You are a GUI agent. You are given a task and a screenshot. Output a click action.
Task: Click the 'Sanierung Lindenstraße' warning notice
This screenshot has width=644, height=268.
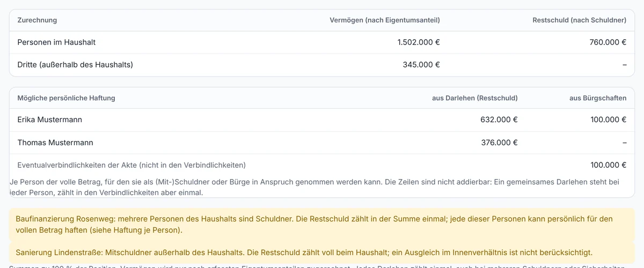pos(322,252)
